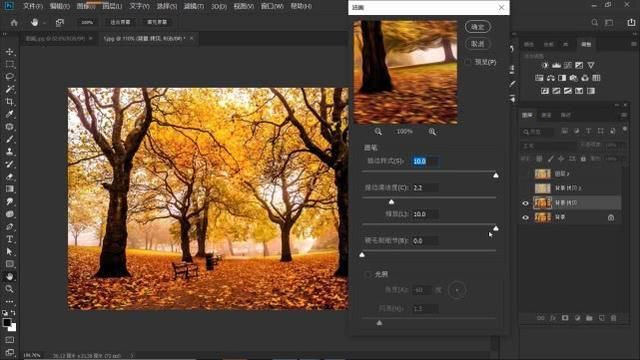Select the Gradient tool
640x360 pixels.
9,189
